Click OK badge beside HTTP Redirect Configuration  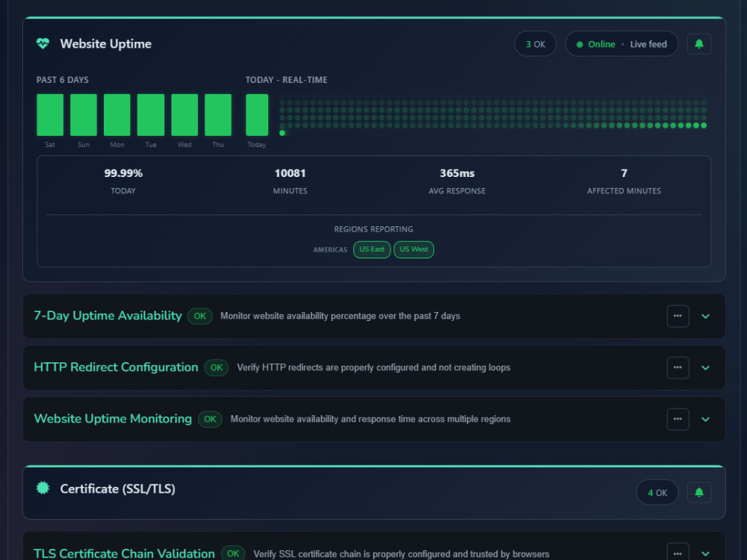click(217, 367)
